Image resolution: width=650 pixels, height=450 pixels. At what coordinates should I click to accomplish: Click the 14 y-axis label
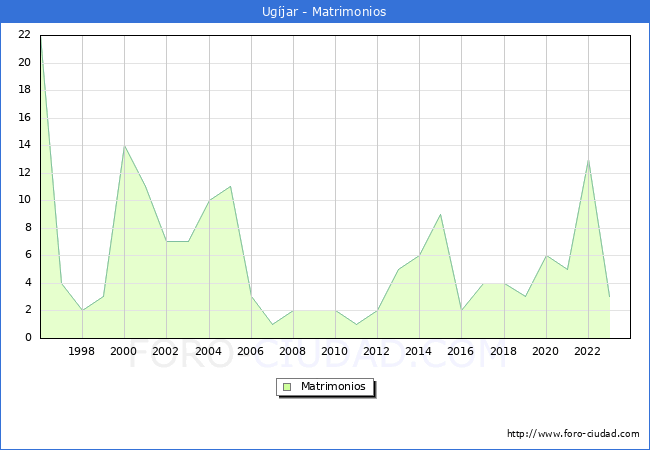coord(24,144)
